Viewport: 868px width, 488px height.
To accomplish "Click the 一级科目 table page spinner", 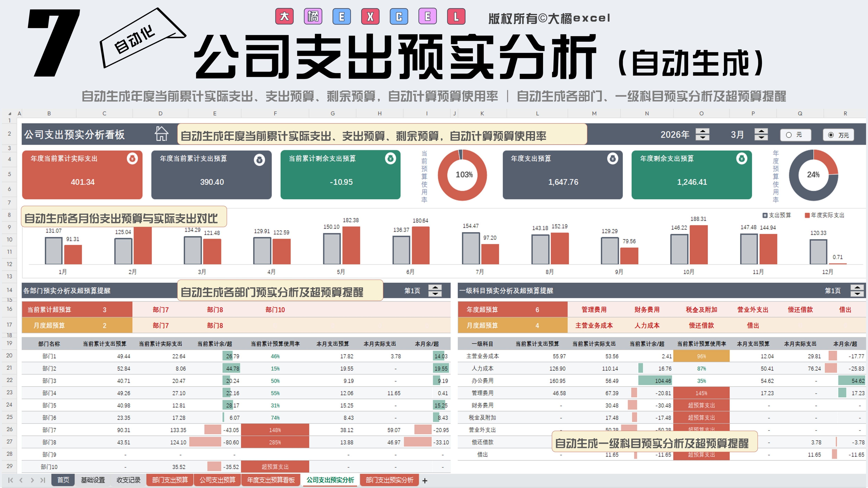I will [857, 290].
